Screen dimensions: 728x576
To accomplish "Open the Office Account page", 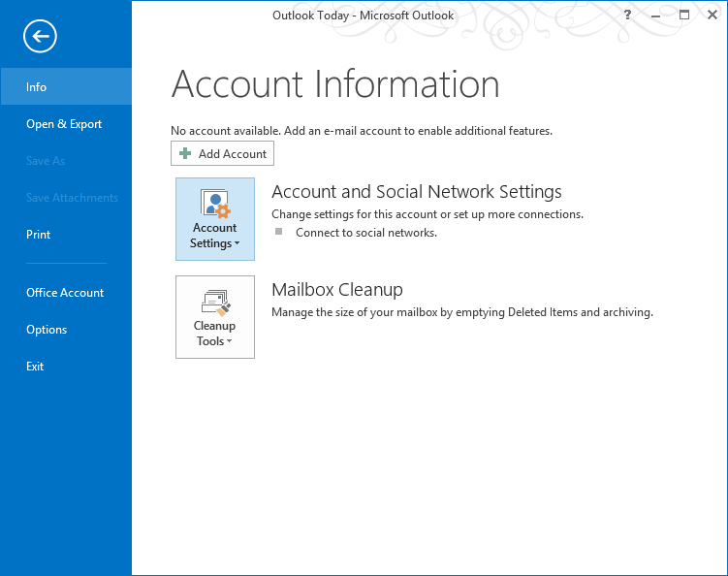I will [65, 293].
